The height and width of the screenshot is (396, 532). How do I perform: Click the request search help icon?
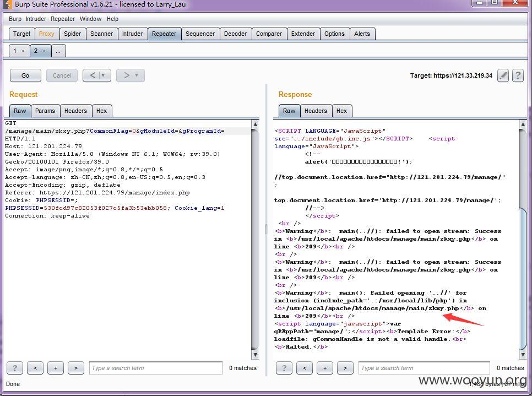tap(15, 368)
